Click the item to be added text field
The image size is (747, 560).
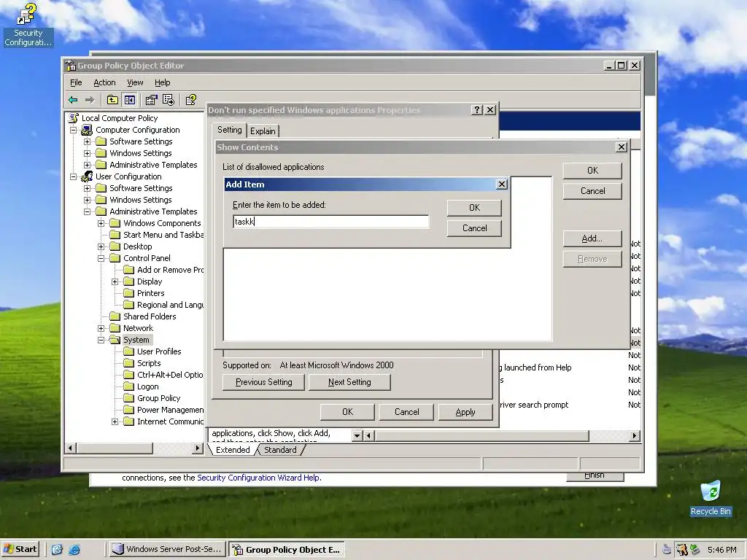click(x=331, y=222)
